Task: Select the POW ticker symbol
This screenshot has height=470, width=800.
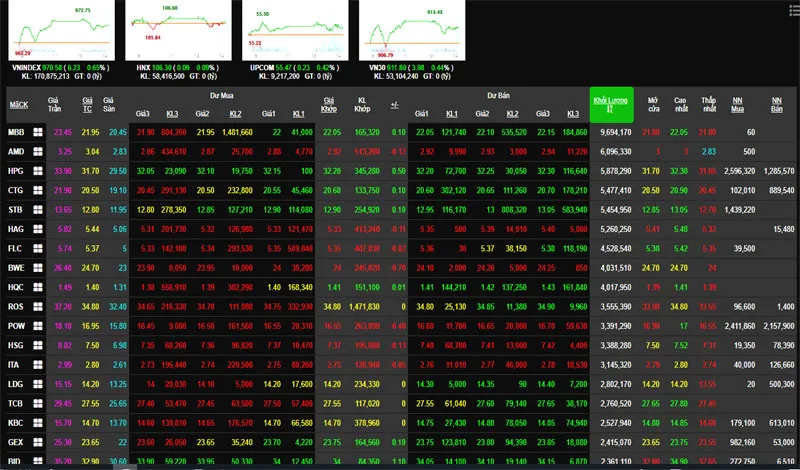Action: coord(16,326)
